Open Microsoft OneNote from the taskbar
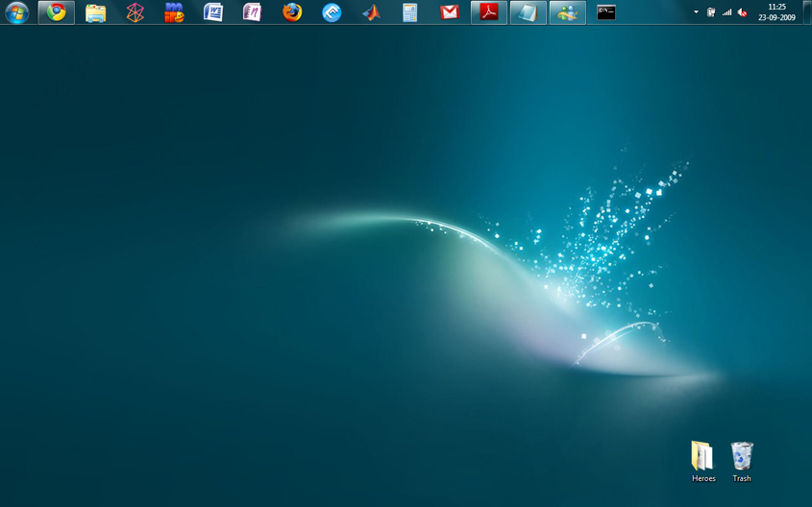This screenshot has height=507, width=812. pos(253,12)
